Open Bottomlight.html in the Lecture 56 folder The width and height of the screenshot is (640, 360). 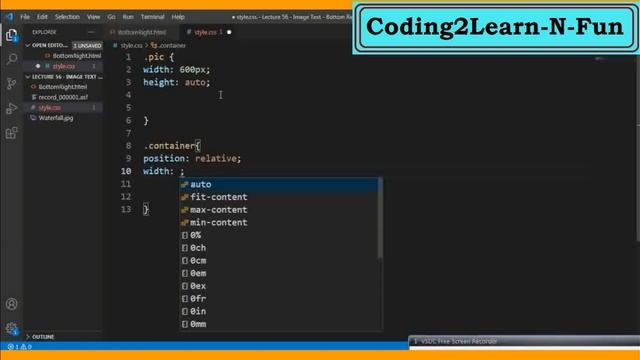62,87
